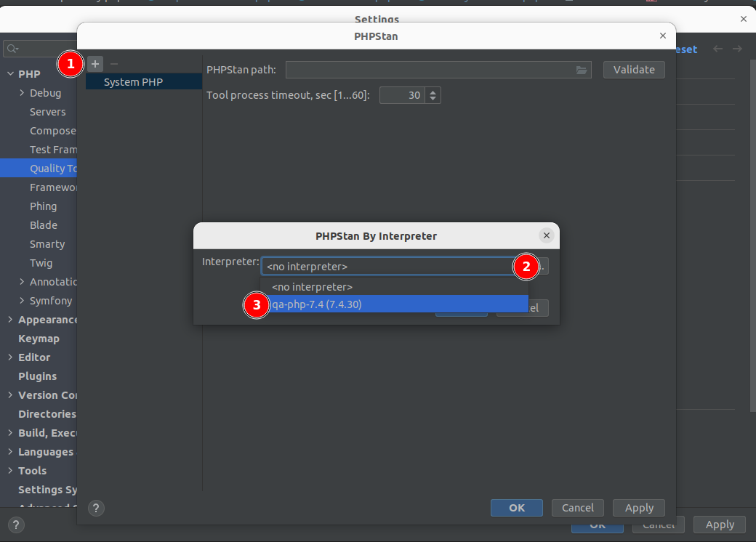Confirm the PHPStan dialog with OK
This screenshot has width=756, height=542.
[x=517, y=508]
